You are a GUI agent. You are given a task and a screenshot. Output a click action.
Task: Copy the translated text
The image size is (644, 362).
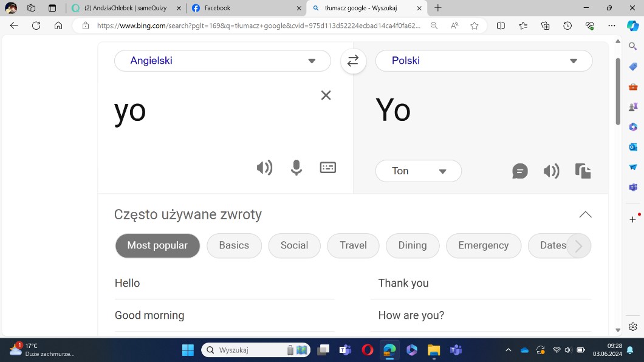583,171
